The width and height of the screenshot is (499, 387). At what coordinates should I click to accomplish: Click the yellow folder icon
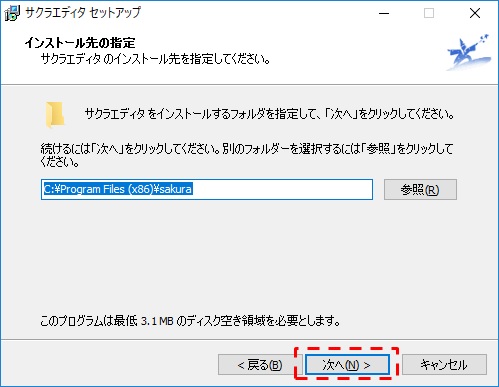pos(55,115)
